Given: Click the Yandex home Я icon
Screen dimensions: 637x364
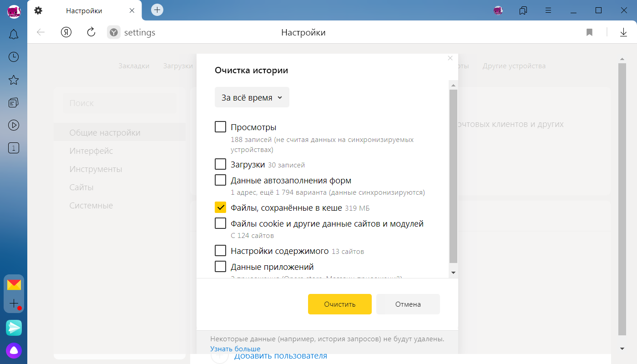Looking at the screenshot, I should coord(66,32).
